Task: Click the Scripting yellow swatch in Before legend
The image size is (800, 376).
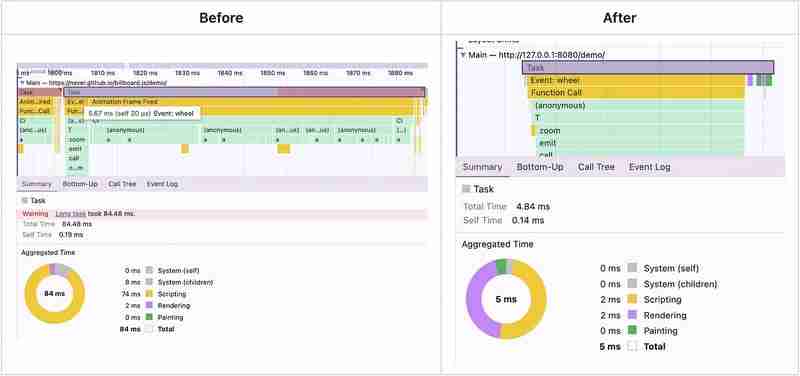Action: (149, 294)
